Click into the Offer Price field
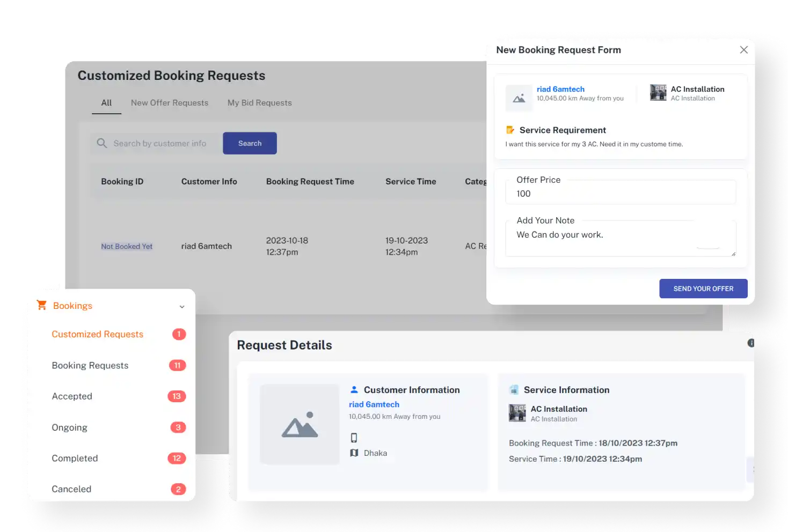788x532 pixels. point(621,192)
